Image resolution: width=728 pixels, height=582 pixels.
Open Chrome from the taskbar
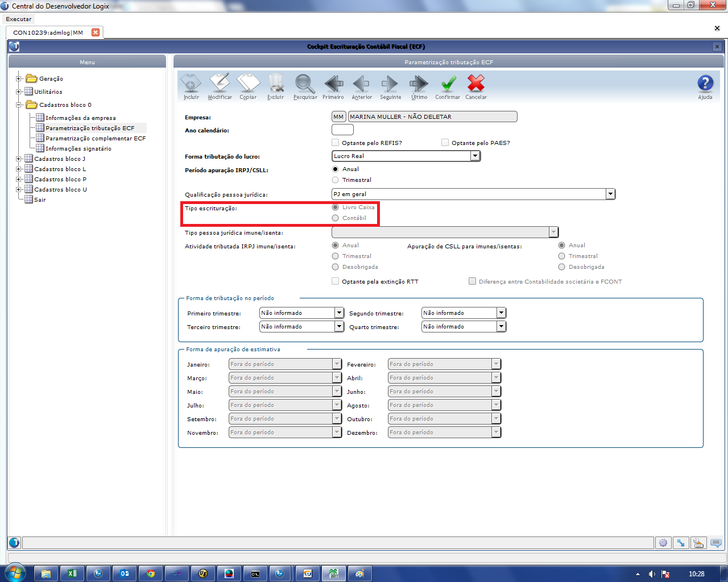point(151,573)
